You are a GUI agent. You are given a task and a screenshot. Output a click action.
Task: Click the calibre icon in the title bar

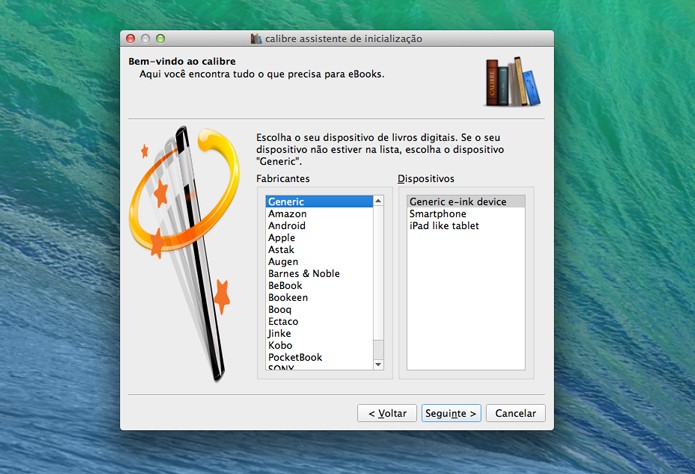click(x=256, y=39)
